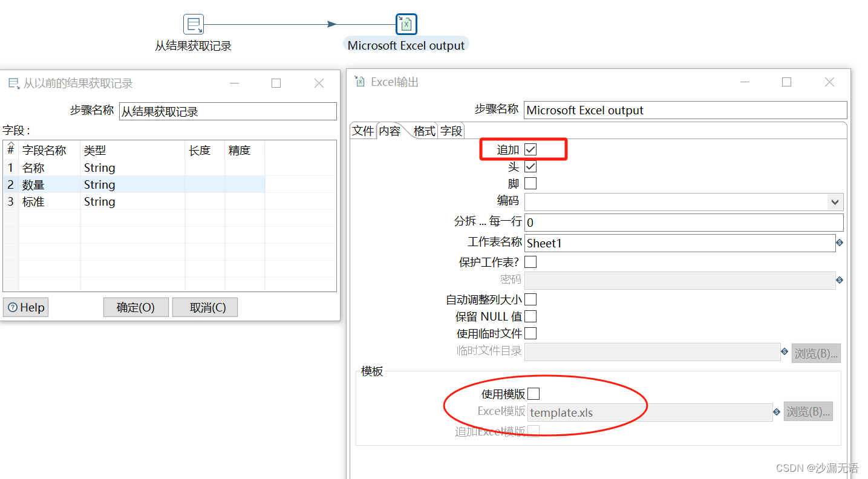This screenshot has width=868, height=479.
Task: Toggle the 头 checkbox off
Action: click(x=530, y=166)
